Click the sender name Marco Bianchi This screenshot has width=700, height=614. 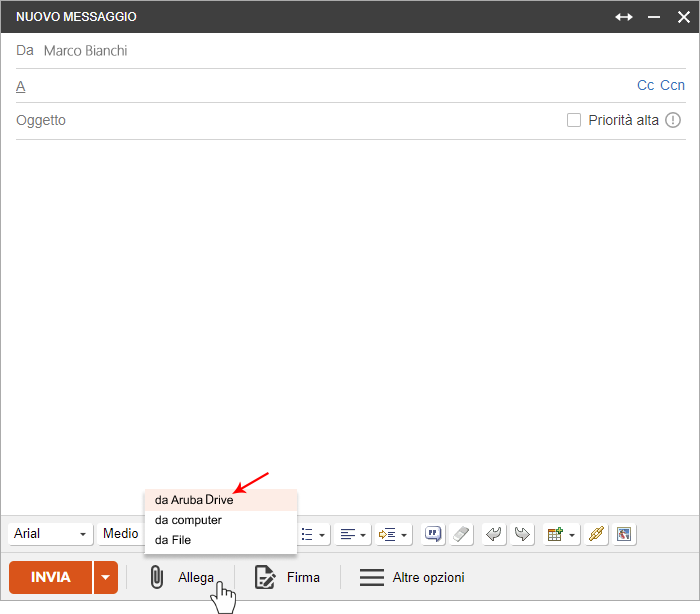(85, 51)
